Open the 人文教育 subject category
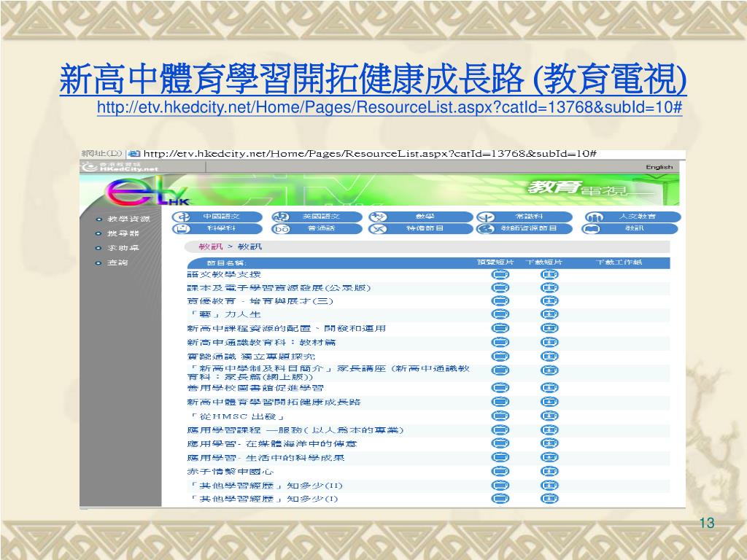747x560 pixels. (x=632, y=217)
